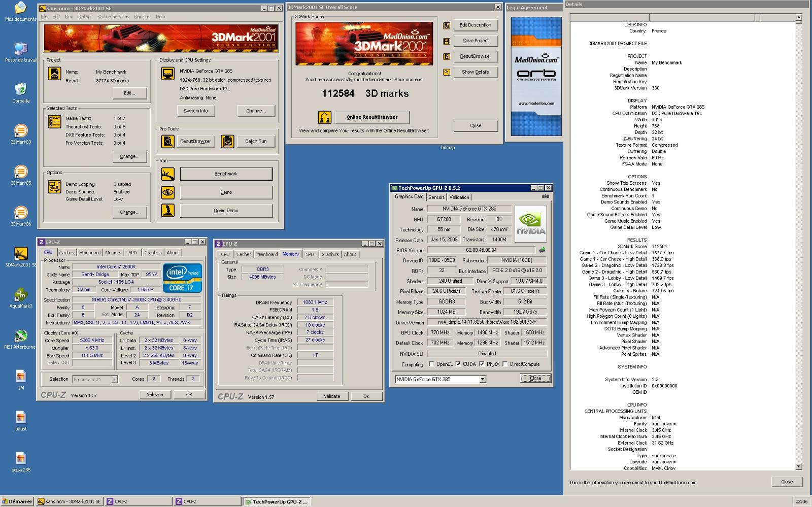Click the Details panel scroll down arrow
Image resolution: width=812 pixels, height=507 pixels.
tap(799, 466)
